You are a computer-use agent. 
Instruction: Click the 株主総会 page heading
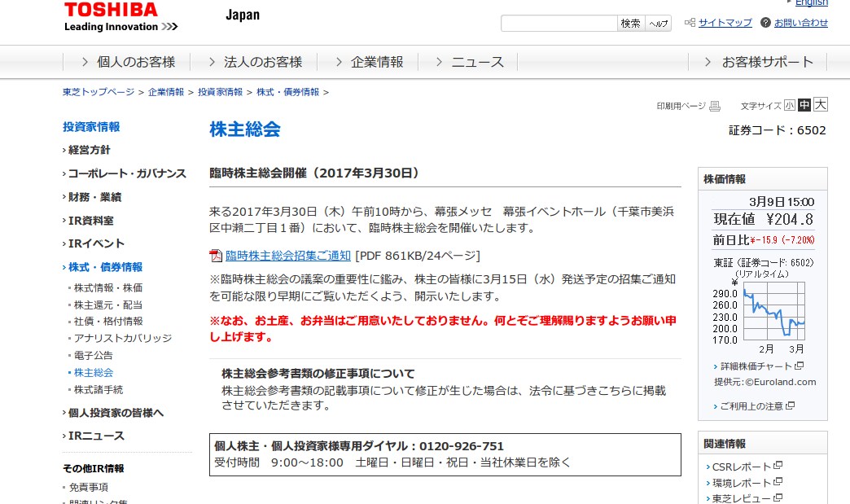click(x=245, y=129)
